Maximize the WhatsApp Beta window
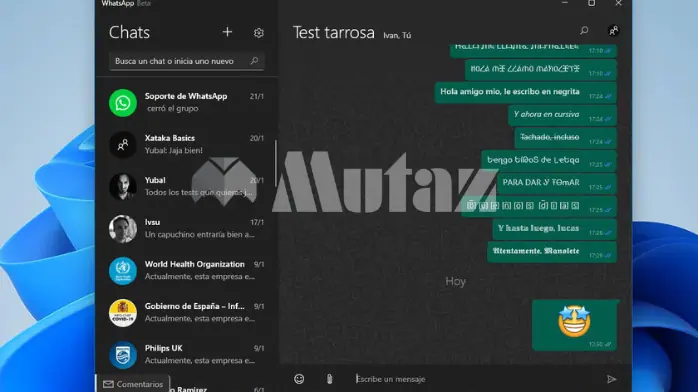 pyautogui.click(x=591, y=3)
